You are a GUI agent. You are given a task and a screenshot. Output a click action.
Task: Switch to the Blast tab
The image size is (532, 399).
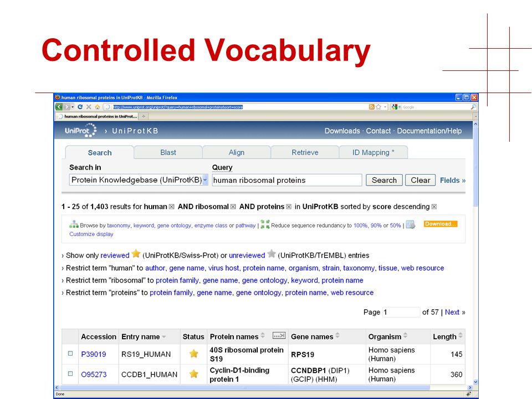[x=168, y=152]
